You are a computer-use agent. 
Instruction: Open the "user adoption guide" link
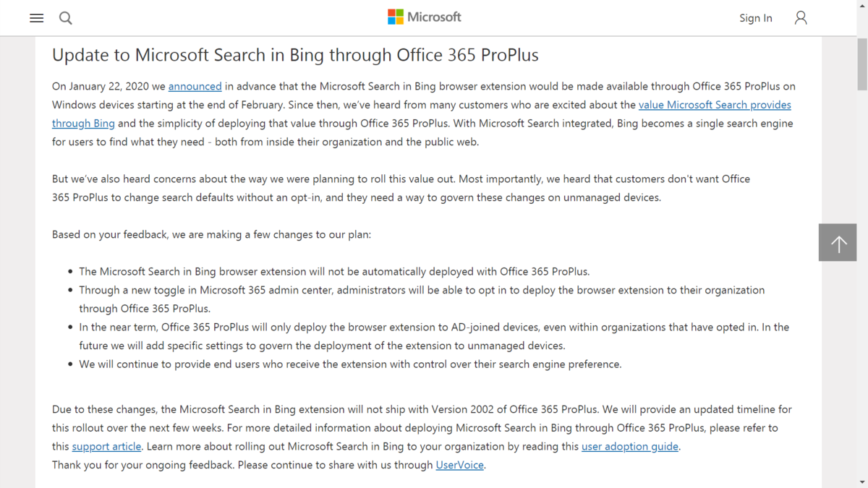(x=630, y=446)
